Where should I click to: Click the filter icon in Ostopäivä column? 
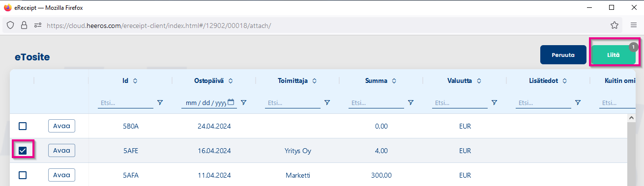click(243, 103)
